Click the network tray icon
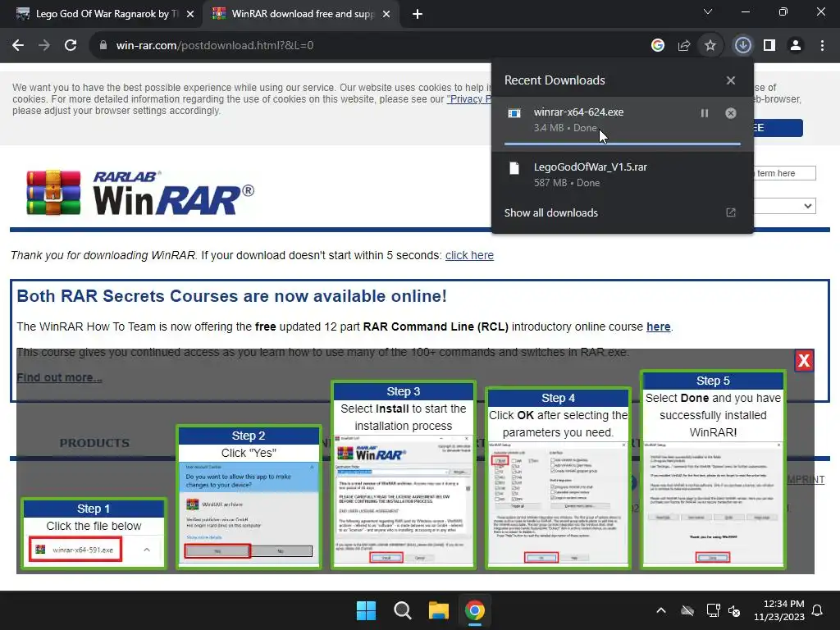Screen dimensions: 840x630 click(x=713, y=610)
